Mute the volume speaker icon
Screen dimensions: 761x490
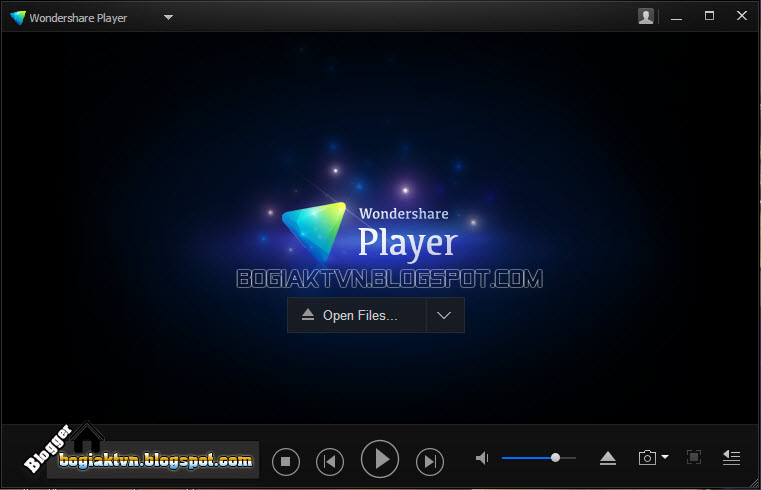[482, 458]
